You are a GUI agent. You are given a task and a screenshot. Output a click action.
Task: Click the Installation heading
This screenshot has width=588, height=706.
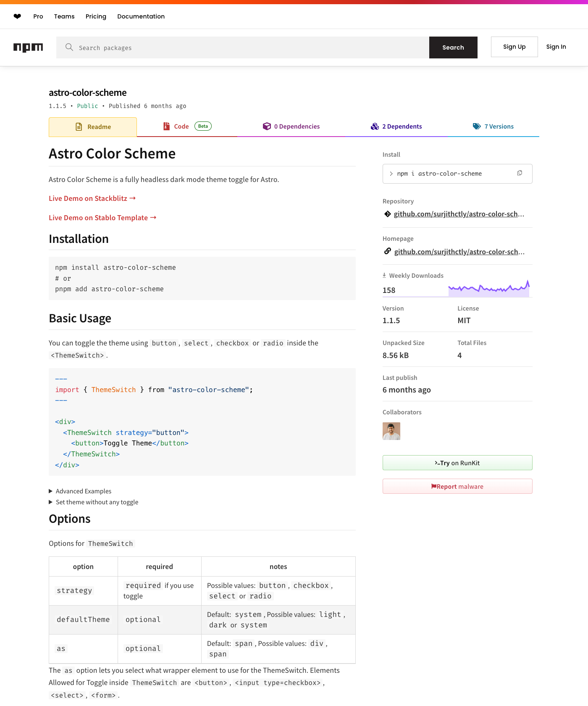(79, 239)
